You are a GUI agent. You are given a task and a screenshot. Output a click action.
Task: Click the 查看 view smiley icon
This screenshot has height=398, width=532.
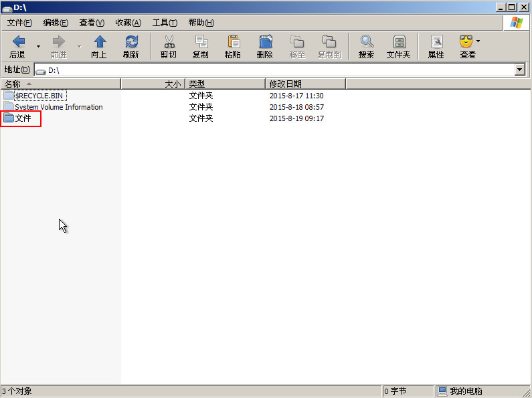[x=466, y=41]
